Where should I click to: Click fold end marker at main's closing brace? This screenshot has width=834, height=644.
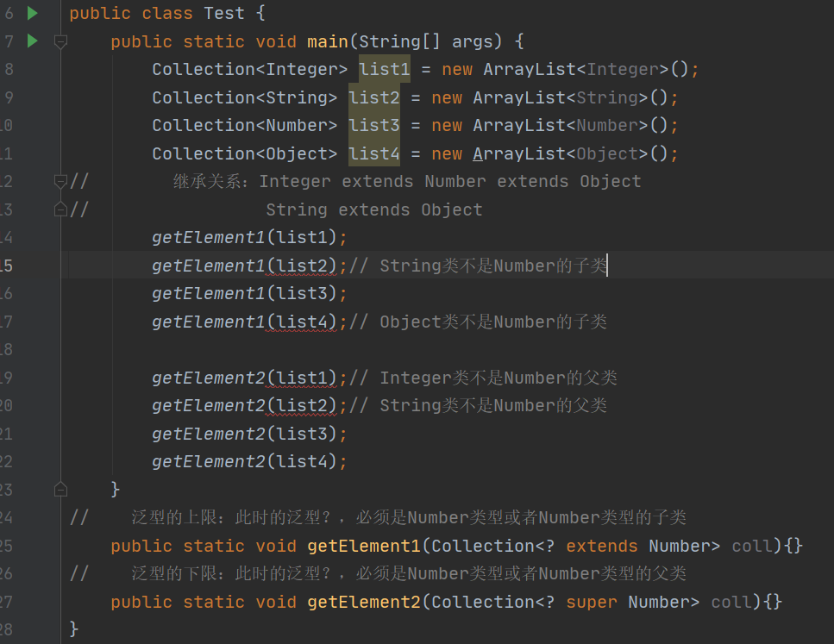pos(60,489)
